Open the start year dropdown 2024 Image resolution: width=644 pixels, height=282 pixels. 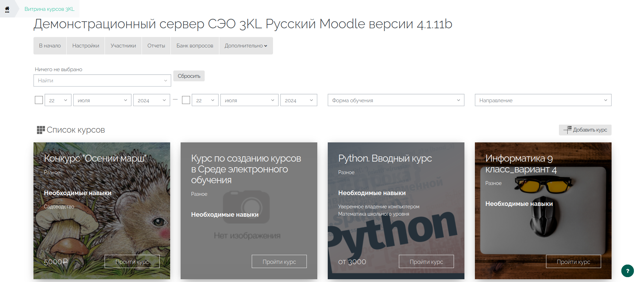tap(151, 100)
